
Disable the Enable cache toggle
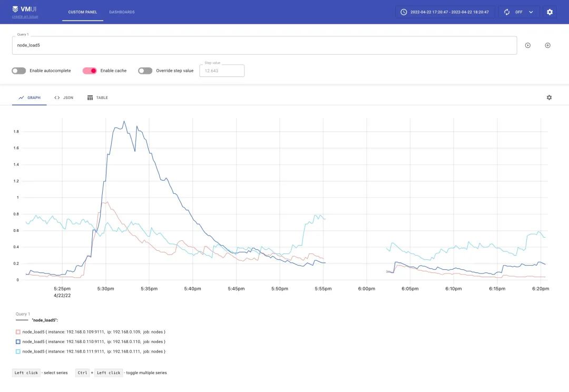[x=90, y=71]
